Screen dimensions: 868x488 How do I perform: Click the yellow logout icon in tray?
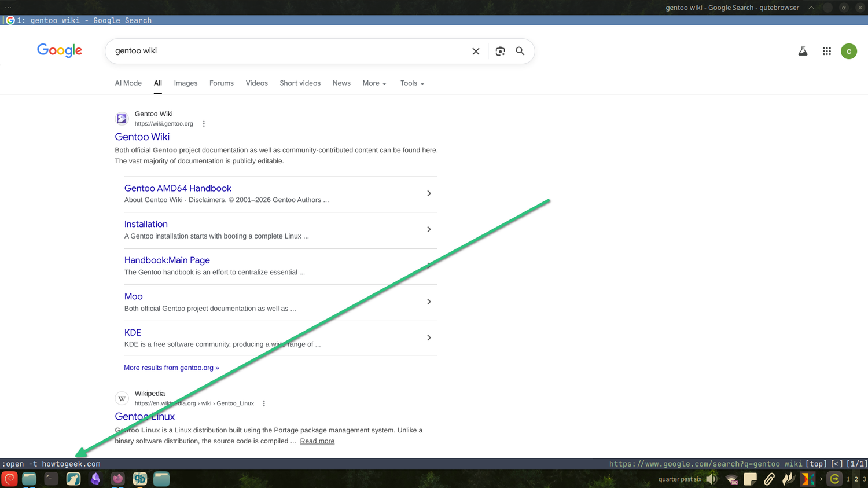coord(834,479)
